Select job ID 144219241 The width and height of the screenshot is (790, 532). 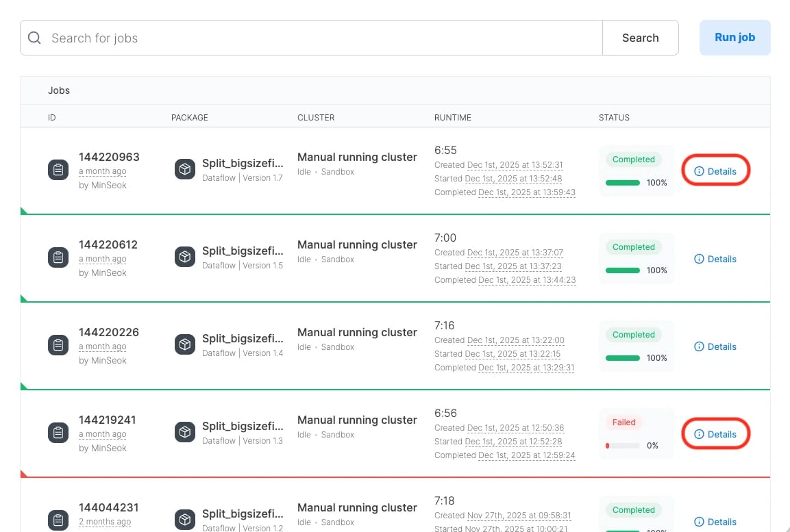coord(108,420)
